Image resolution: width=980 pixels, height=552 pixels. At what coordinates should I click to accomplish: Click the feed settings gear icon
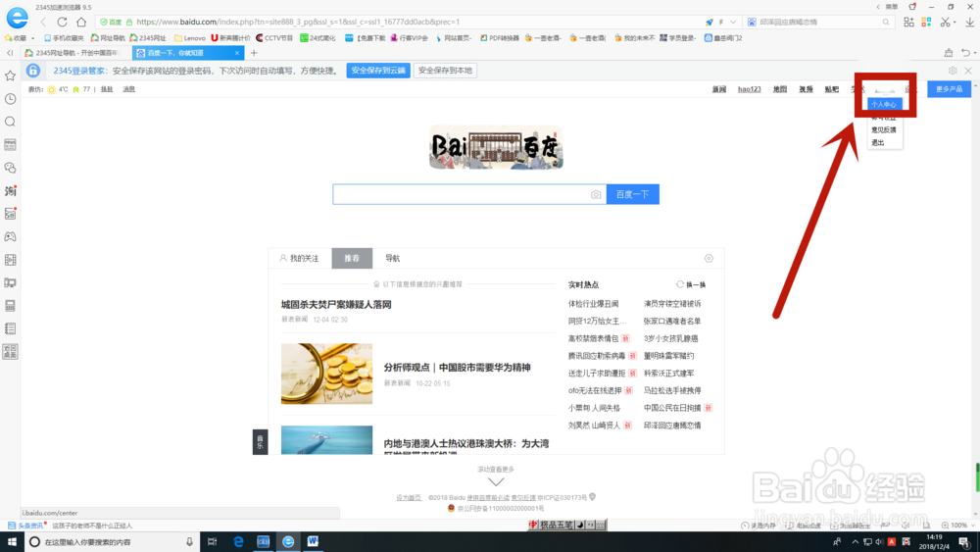coord(709,258)
